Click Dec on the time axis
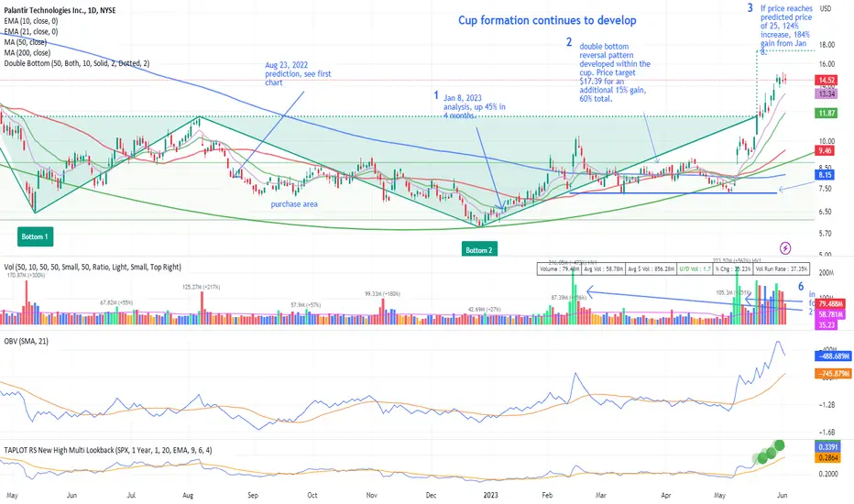The image size is (854, 504). pos(431,495)
